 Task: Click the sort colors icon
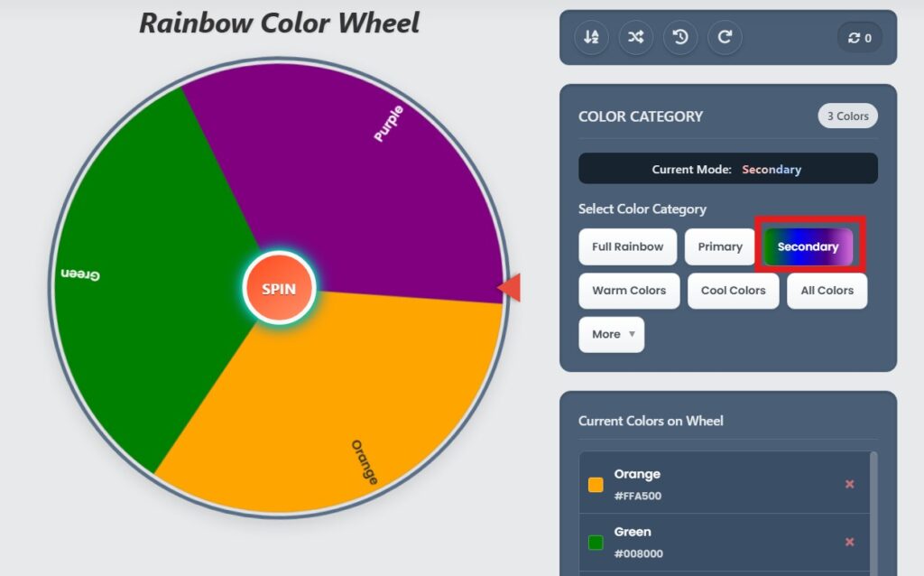tap(591, 37)
